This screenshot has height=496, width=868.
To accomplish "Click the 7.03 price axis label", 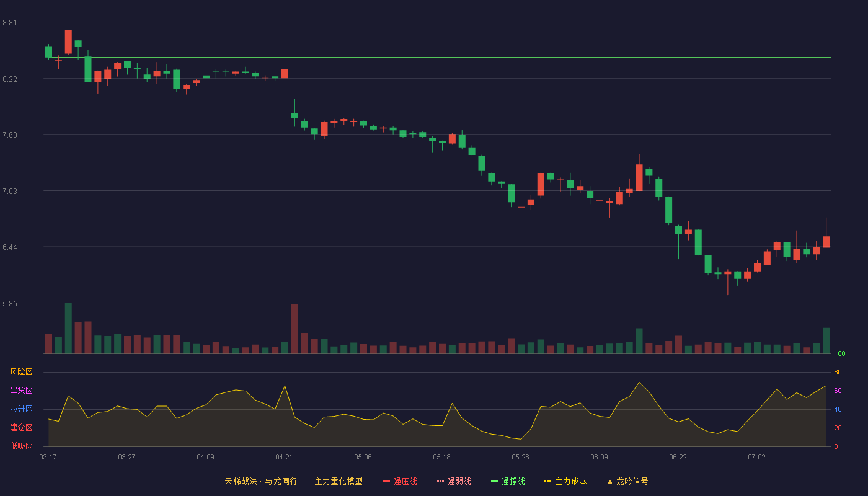I will pyautogui.click(x=9, y=192).
